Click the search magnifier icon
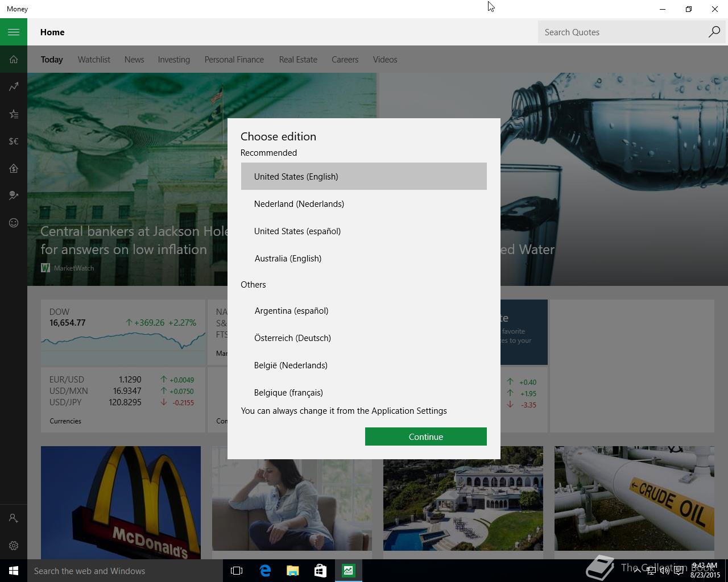The width and height of the screenshot is (728, 582). (x=714, y=32)
